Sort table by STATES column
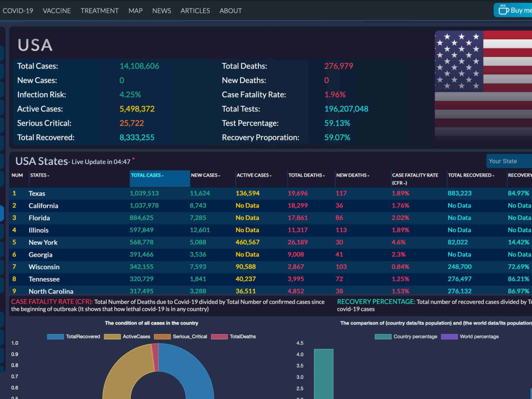 click(40, 176)
